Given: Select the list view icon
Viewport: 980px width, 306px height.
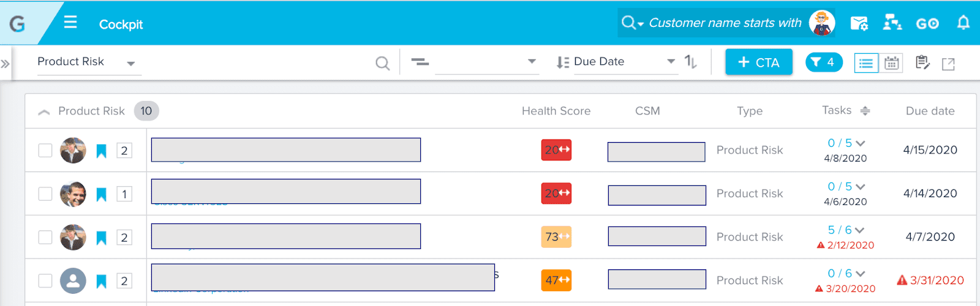Looking at the screenshot, I should tap(866, 62).
